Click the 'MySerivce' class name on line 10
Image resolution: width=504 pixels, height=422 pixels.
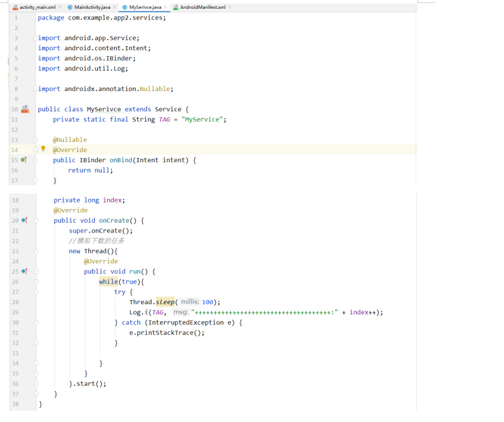(x=104, y=109)
